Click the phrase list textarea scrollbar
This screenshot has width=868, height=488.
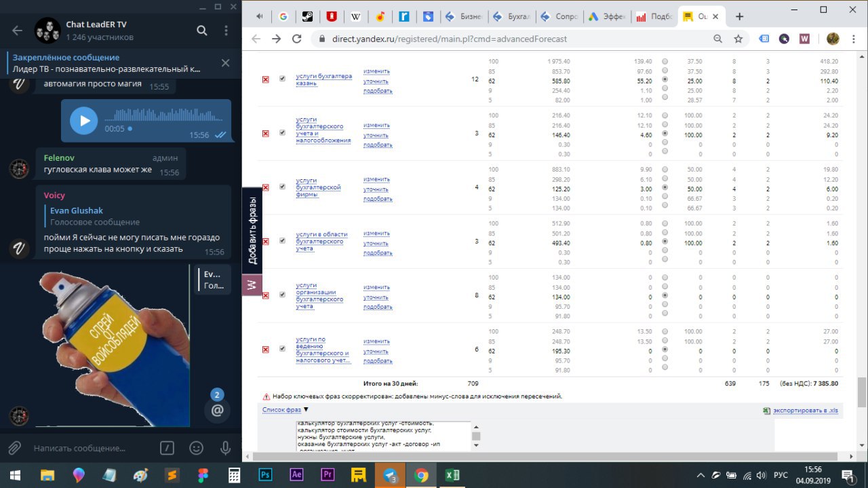click(476, 436)
